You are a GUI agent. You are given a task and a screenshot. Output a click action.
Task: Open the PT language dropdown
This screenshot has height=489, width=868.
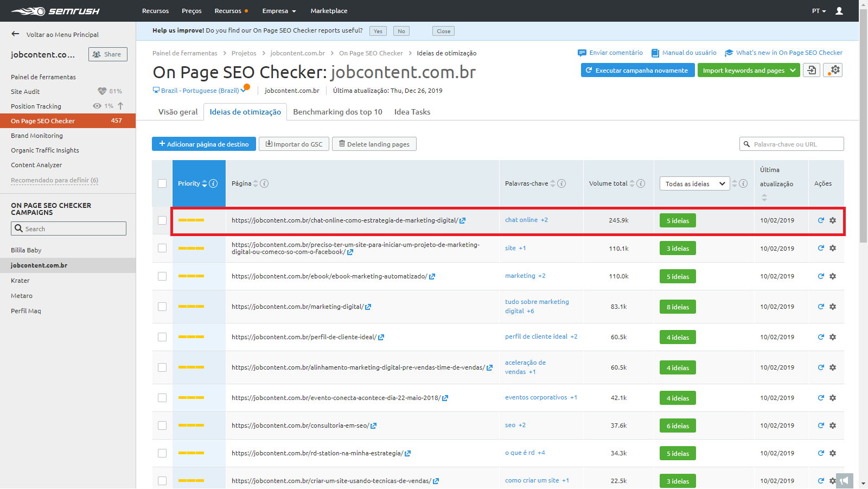819,11
